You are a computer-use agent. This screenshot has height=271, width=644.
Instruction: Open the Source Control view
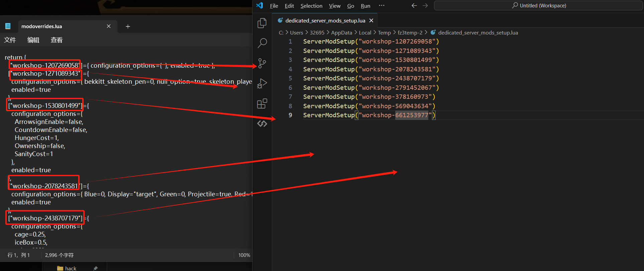[x=262, y=63]
